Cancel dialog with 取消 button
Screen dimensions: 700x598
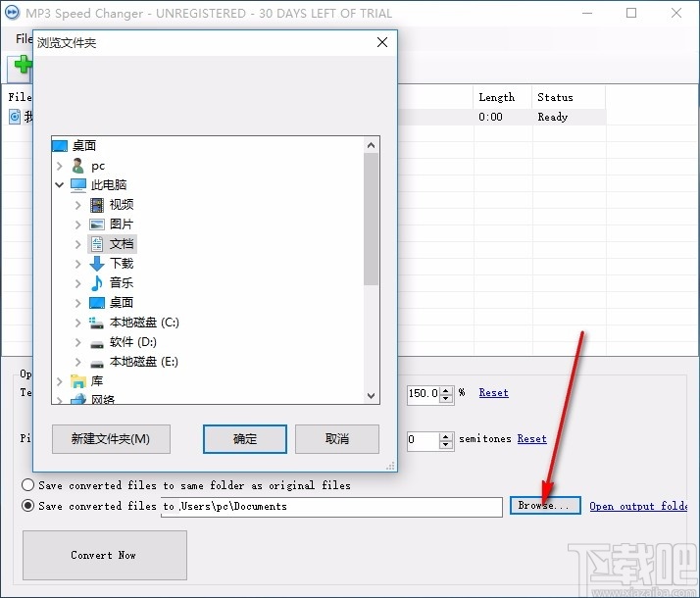pyautogui.click(x=337, y=438)
